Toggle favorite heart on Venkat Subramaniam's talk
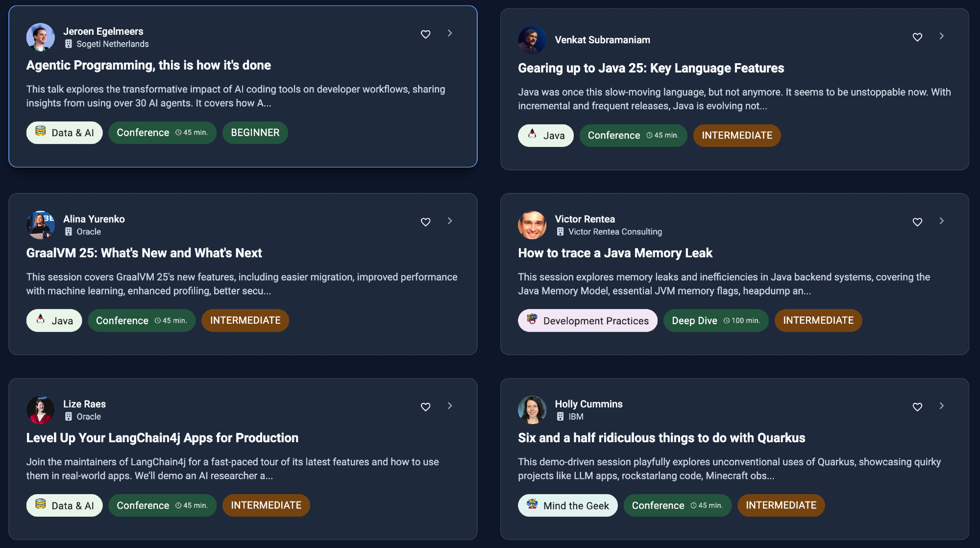This screenshot has height=548, width=980. point(917,37)
